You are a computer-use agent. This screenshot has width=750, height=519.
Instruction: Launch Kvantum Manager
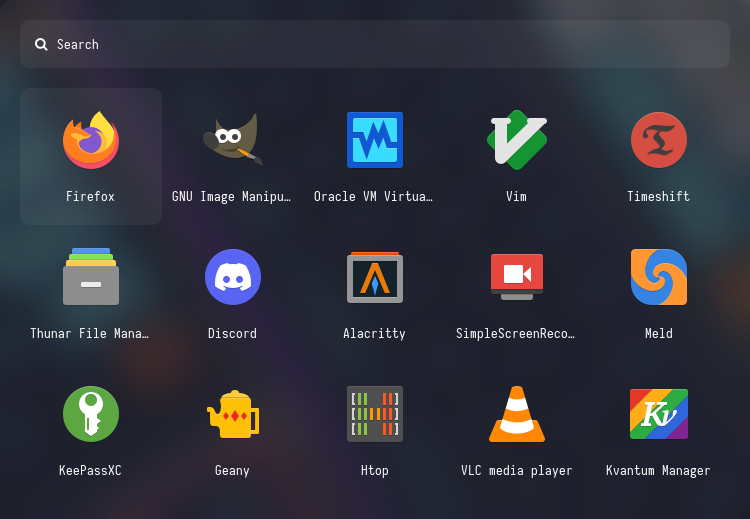click(658, 414)
